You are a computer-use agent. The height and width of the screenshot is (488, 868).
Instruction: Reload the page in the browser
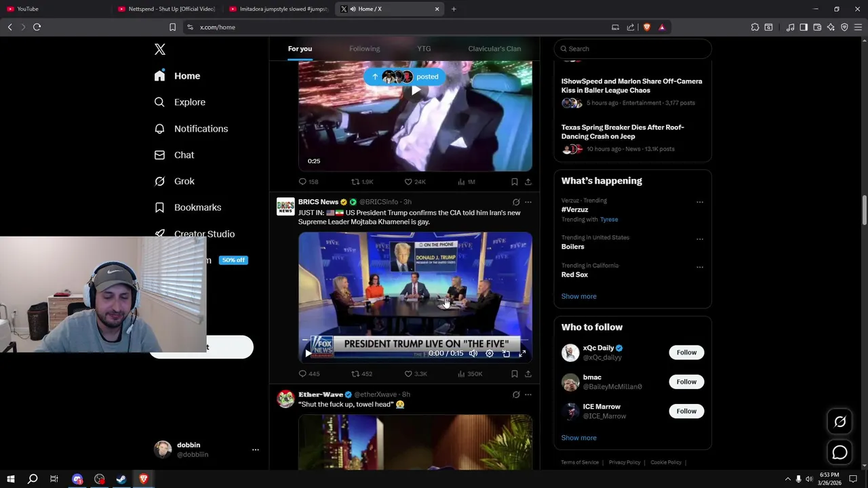tap(37, 27)
